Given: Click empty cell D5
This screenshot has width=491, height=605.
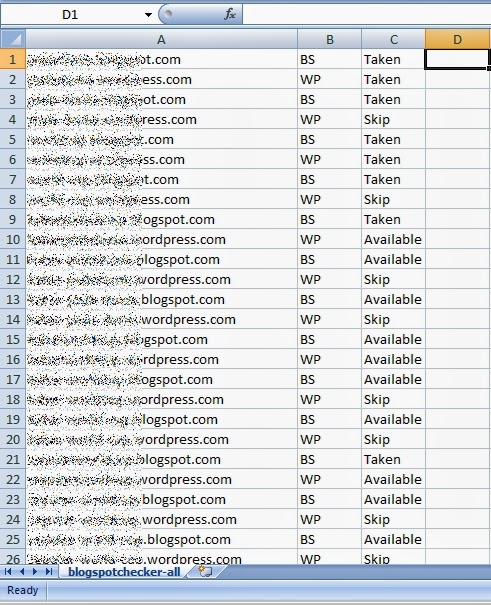Looking at the screenshot, I should click(457, 139).
